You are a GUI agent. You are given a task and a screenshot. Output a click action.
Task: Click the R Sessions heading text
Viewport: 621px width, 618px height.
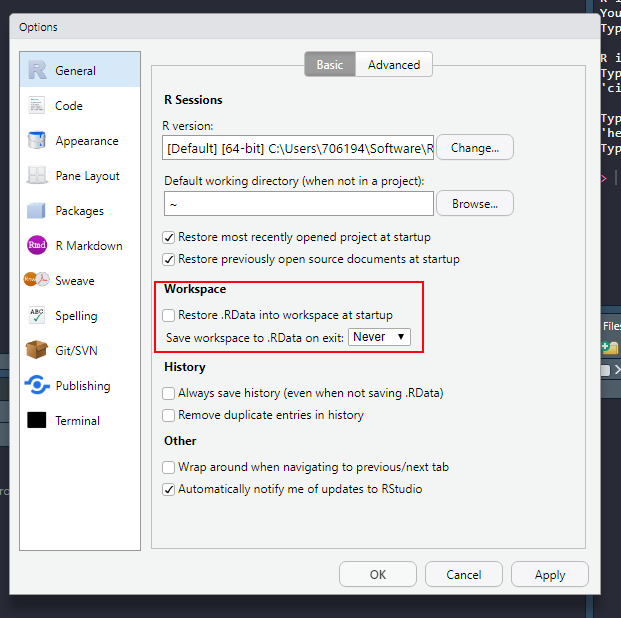(193, 99)
